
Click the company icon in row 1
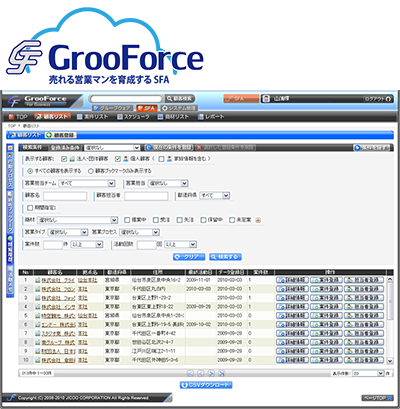(x=38, y=280)
